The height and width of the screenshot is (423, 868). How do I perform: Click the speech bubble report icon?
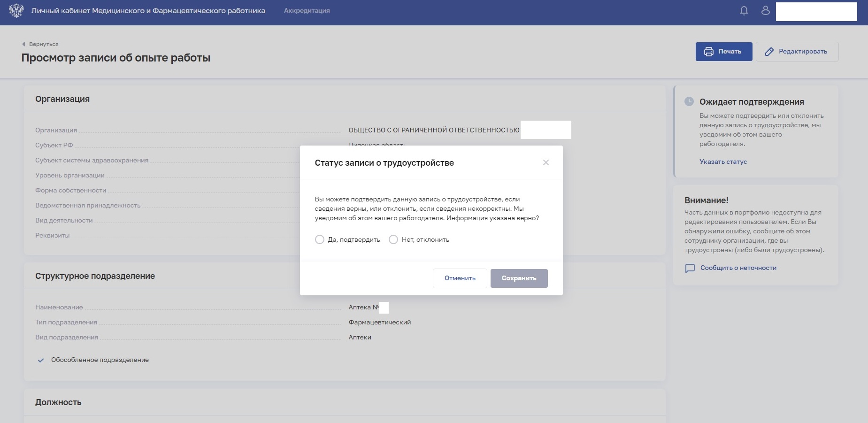pyautogui.click(x=690, y=268)
